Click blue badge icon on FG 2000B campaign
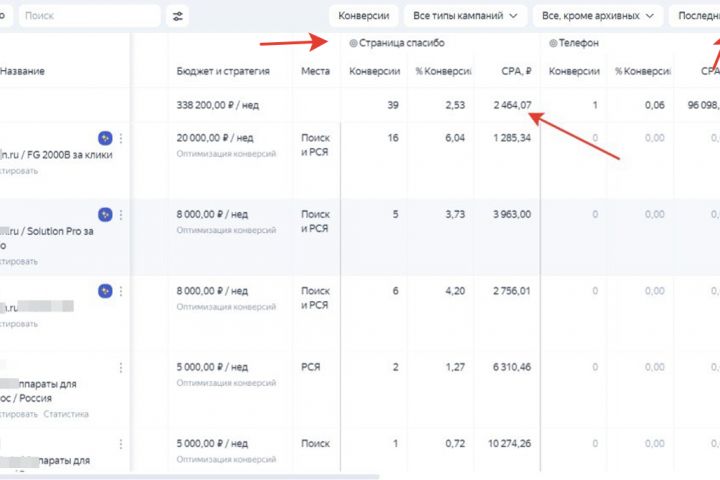Image resolution: width=720 pixels, height=480 pixels. tap(105, 138)
